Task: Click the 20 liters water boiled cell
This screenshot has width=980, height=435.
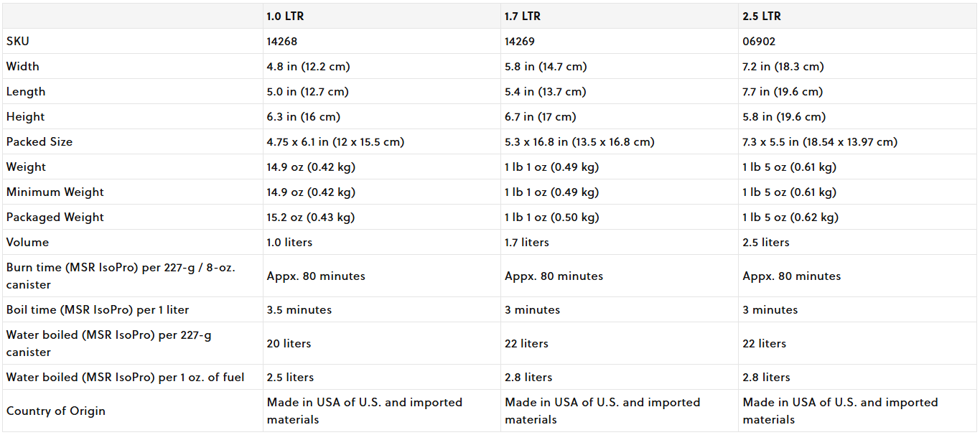Action: click(x=289, y=344)
